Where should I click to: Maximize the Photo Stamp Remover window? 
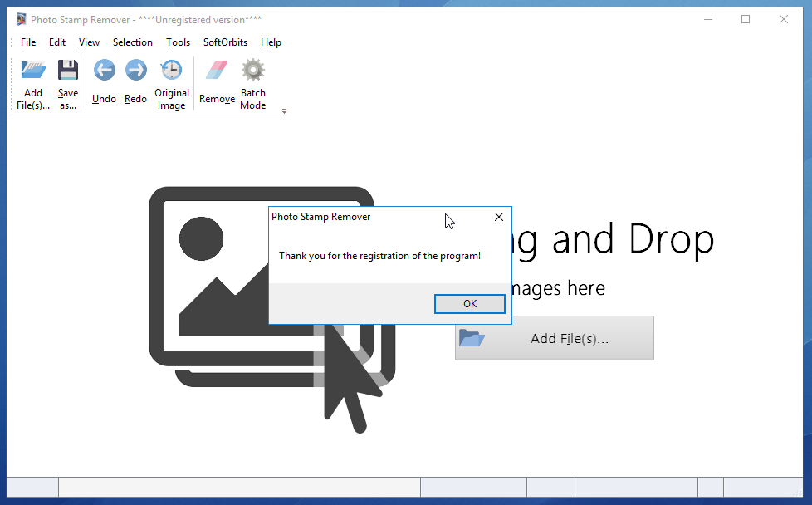746,20
